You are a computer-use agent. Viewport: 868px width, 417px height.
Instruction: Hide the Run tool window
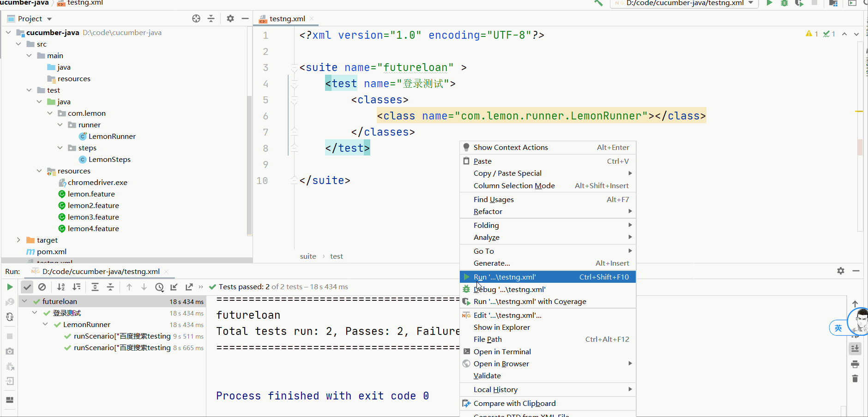(856, 271)
